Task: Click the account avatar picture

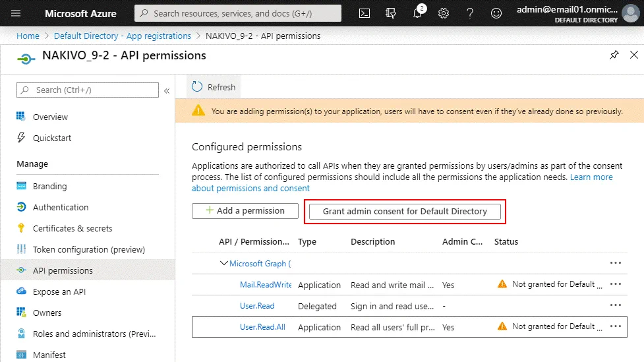Action: tap(630, 13)
